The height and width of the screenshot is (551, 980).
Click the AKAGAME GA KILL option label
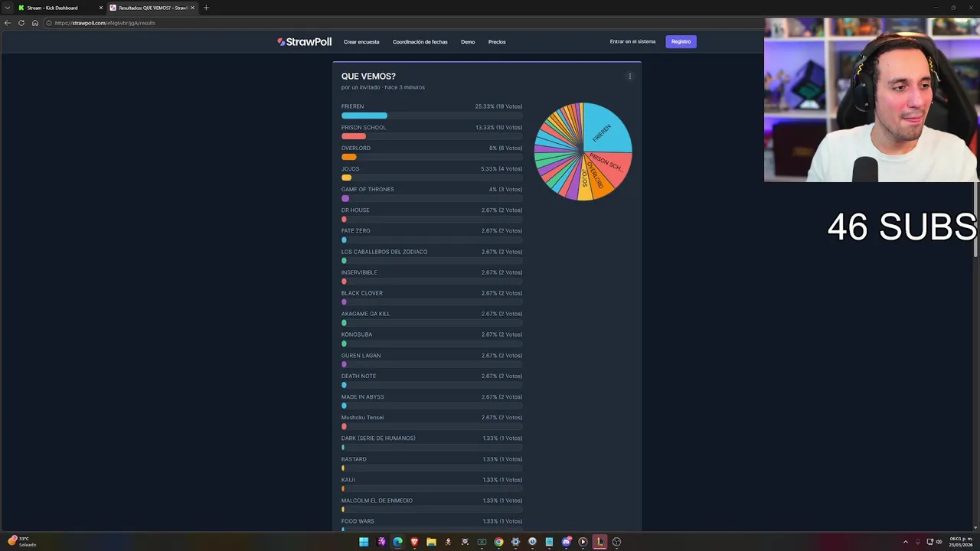[x=365, y=314]
